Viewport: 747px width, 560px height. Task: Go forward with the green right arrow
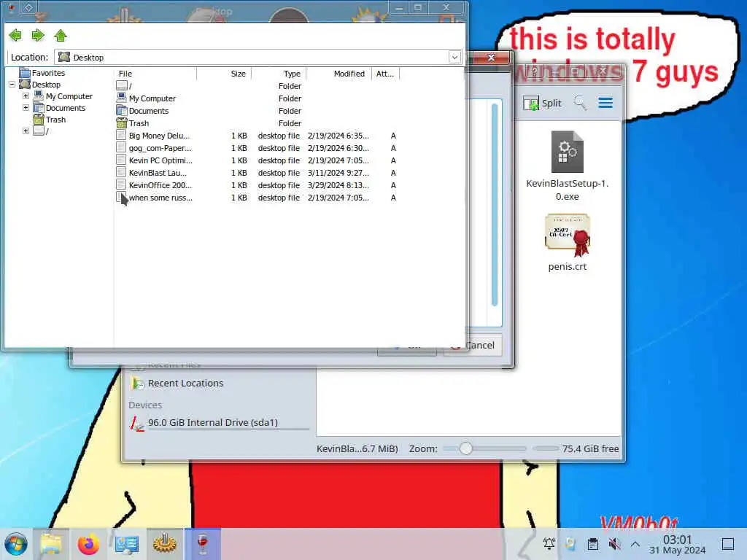point(38,35)
